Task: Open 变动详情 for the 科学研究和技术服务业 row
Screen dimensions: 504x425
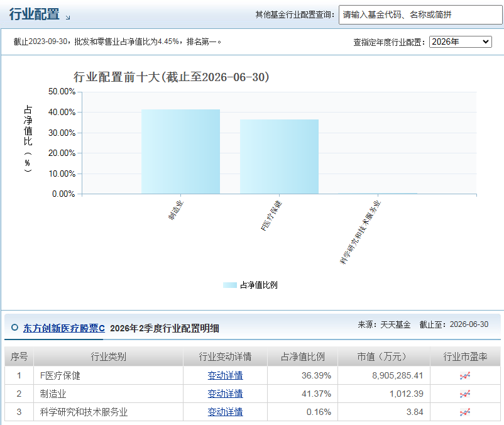Action: 226,412
